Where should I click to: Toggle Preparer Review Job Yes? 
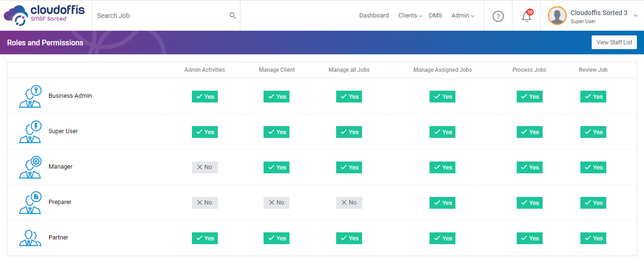click(593, 203)
